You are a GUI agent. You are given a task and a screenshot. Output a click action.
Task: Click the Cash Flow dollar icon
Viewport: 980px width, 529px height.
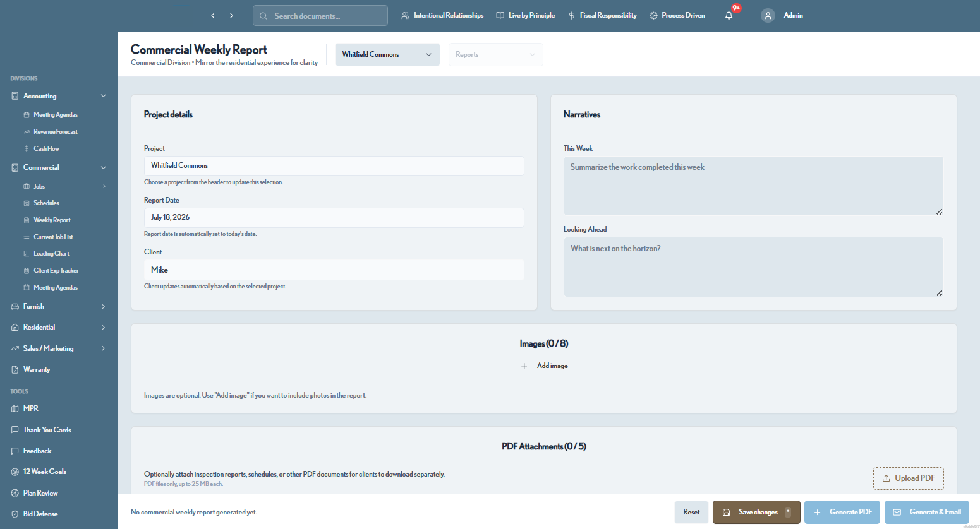27,148
